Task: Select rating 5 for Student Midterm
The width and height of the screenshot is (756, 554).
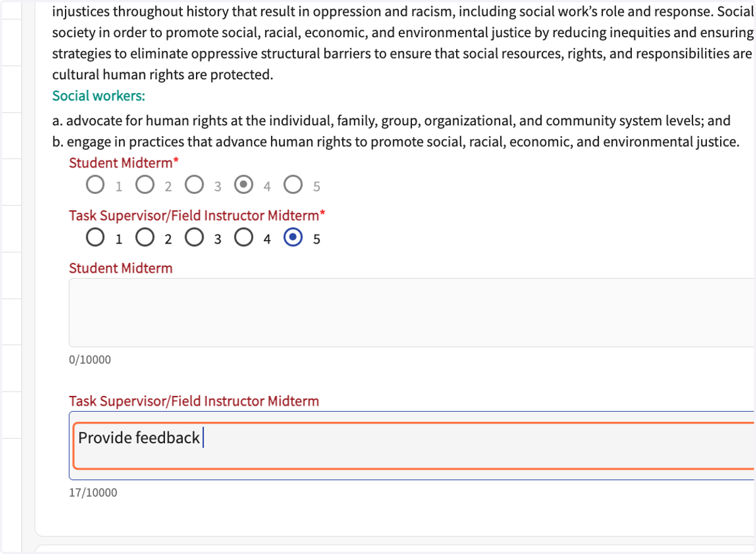Action: tap(293, 185)
